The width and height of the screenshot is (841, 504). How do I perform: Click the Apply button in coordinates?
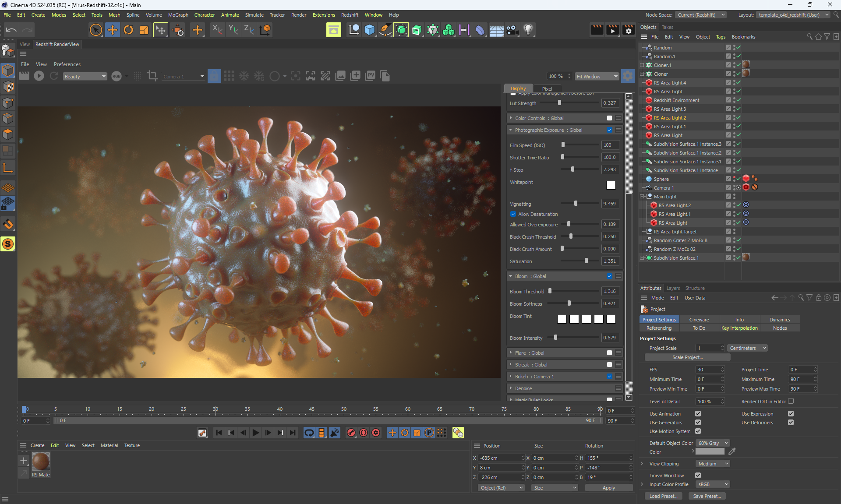(608, 488)
